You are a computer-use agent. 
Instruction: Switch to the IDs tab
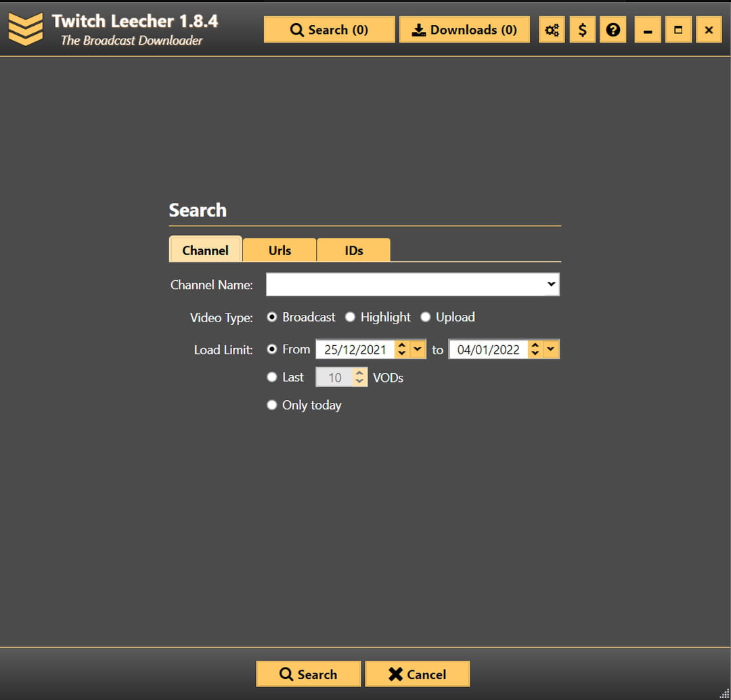(353, 250)
